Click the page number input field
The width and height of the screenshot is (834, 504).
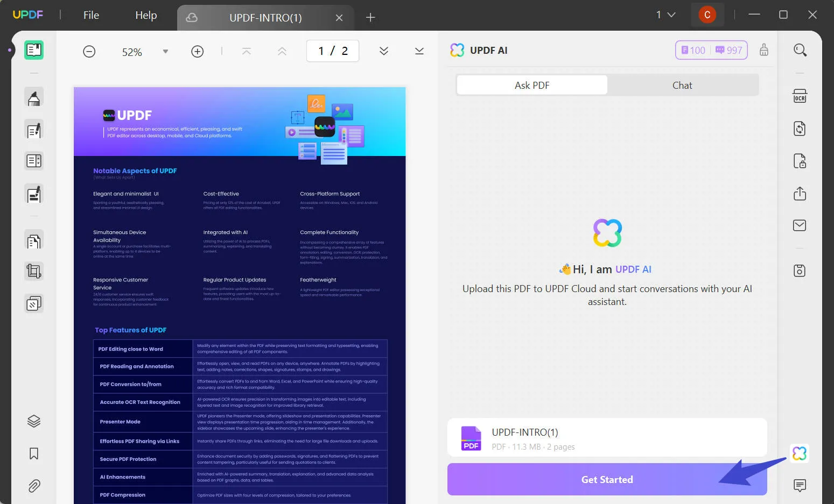point(333,51)
